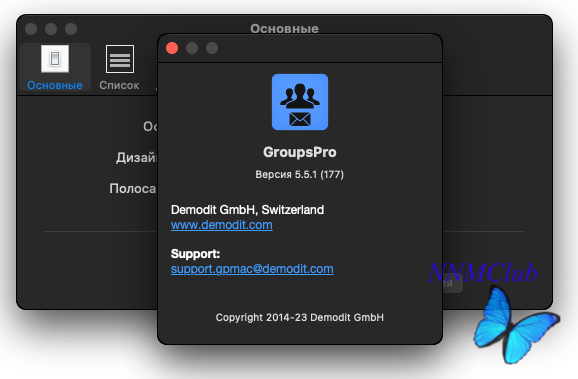The image size is (578, 379).
Task: Switch to the Список preferences tab
Action: (x=119, y=67)
